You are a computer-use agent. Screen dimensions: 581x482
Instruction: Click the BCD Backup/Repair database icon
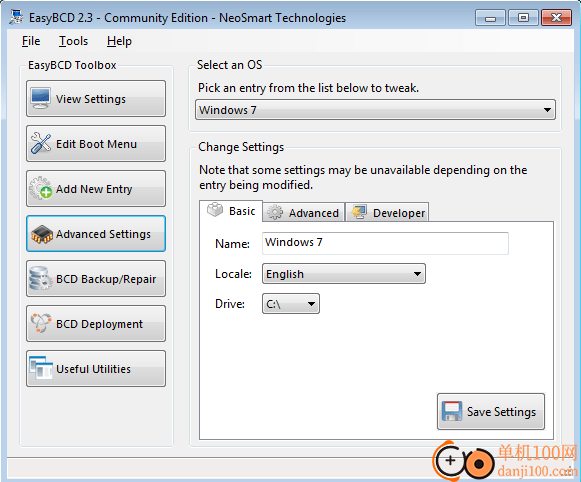[x=40, y=279]
